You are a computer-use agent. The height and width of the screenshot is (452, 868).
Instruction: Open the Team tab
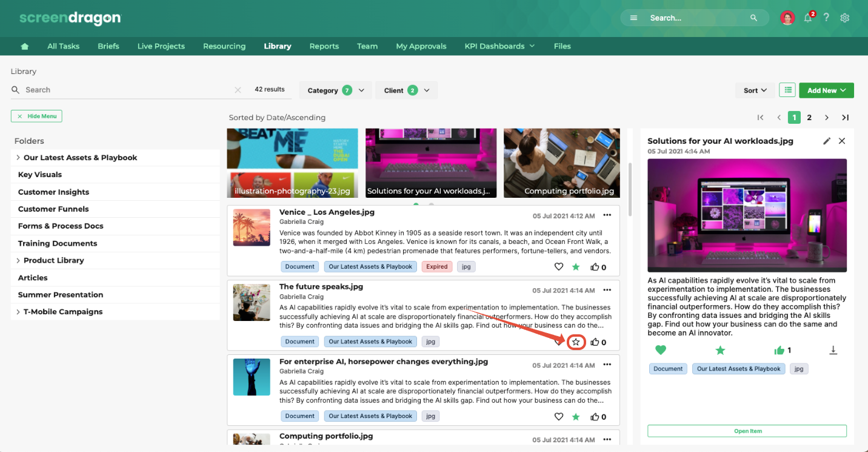point(367,46)
